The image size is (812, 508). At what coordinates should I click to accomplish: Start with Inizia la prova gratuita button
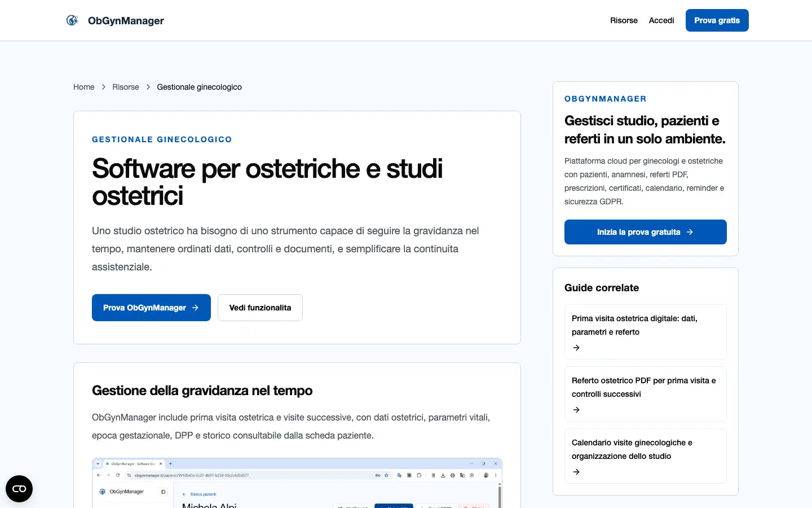[x=646, y=232]
